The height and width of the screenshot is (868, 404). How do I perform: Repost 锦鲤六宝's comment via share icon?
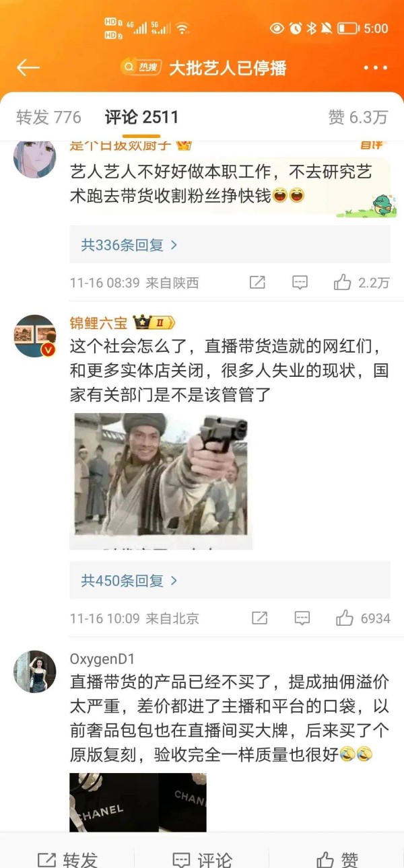click(x=259, y=618)
